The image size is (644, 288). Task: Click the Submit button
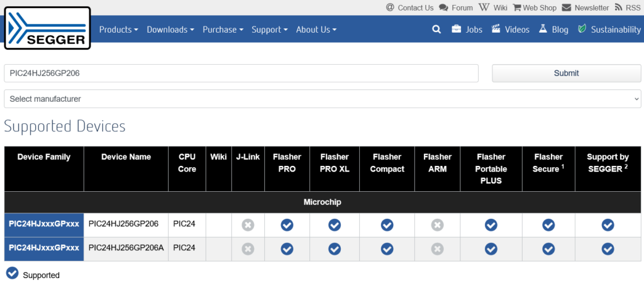(567, 73)
